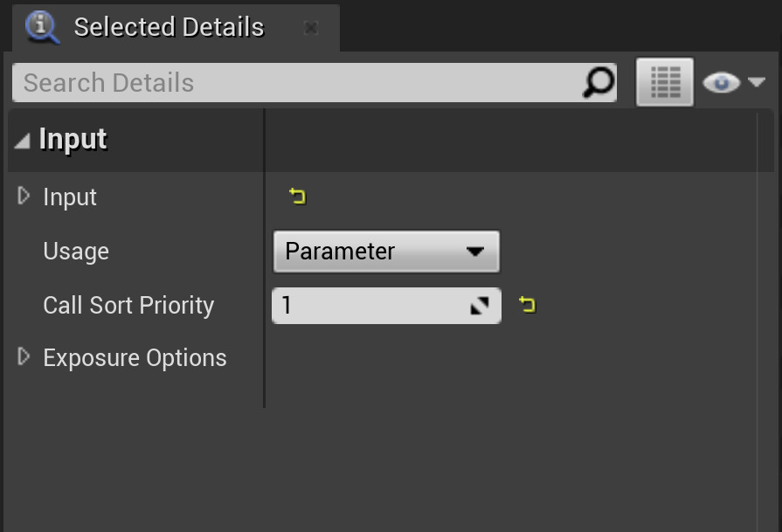Image resolution: width=782 pixels, height=532 pixels.
Task: Click the Exposure Options label text
Action: pos(135,358)
